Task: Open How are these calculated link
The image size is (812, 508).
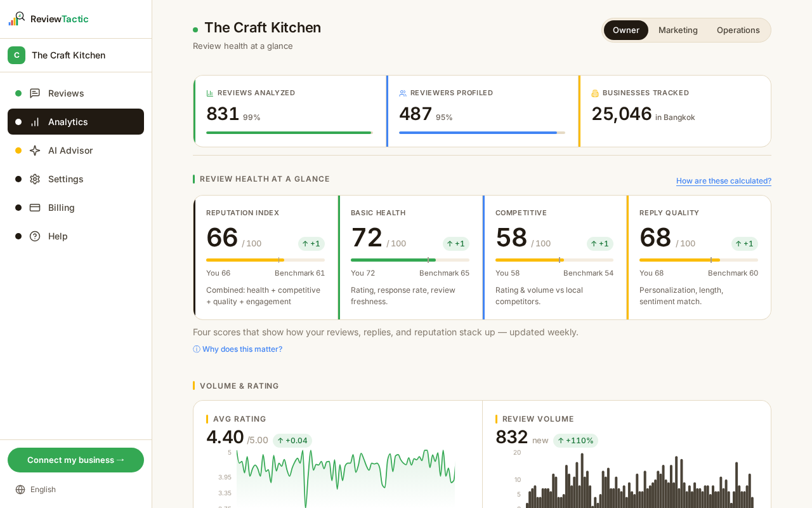Action: click(x=724, y=181)
